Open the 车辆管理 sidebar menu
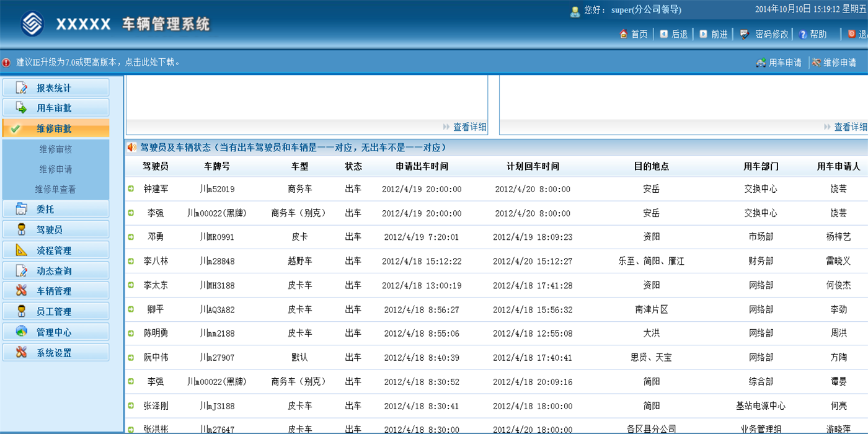868x434 pixels. click(x=56, y=291)
